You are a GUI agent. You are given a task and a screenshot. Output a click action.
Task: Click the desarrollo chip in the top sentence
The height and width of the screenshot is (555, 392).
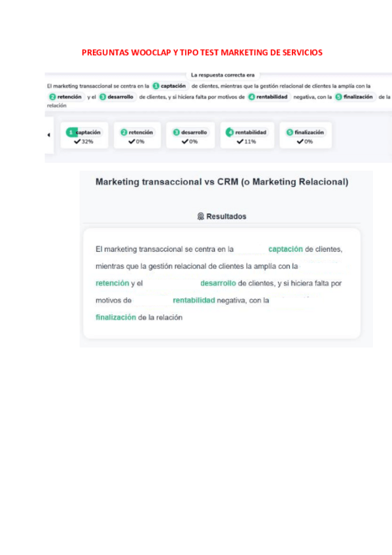coord(116,97)
